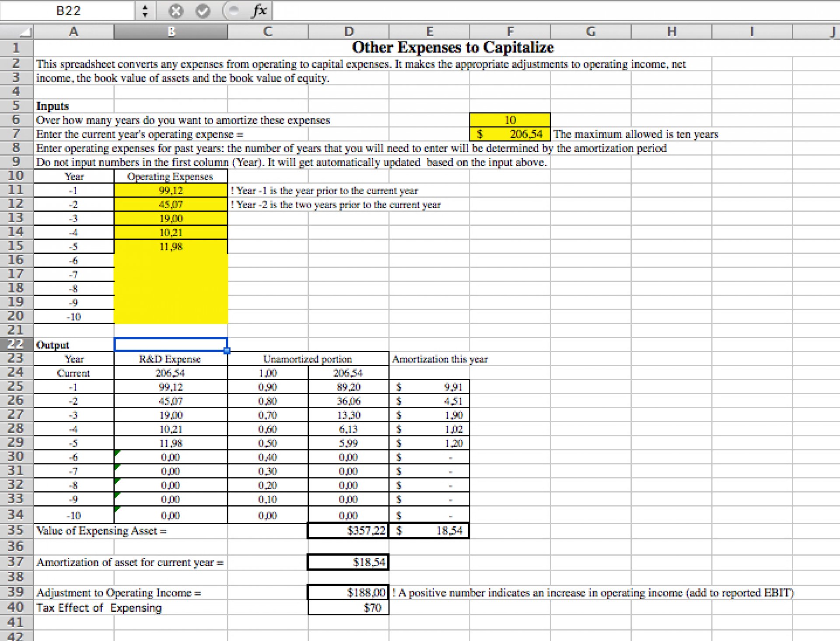Click the Name Box showing B22
The width and height of the screenshot is (840, 641).
point(69,11)
